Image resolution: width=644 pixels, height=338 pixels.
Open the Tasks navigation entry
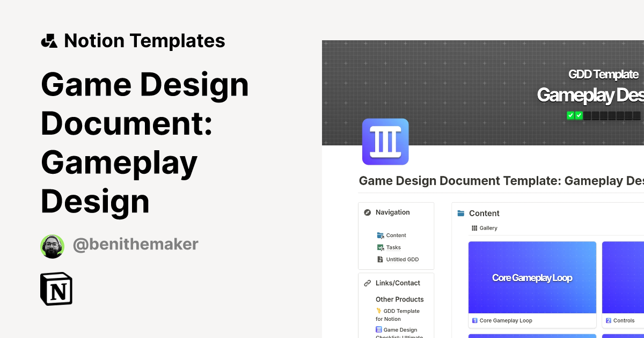392,247
